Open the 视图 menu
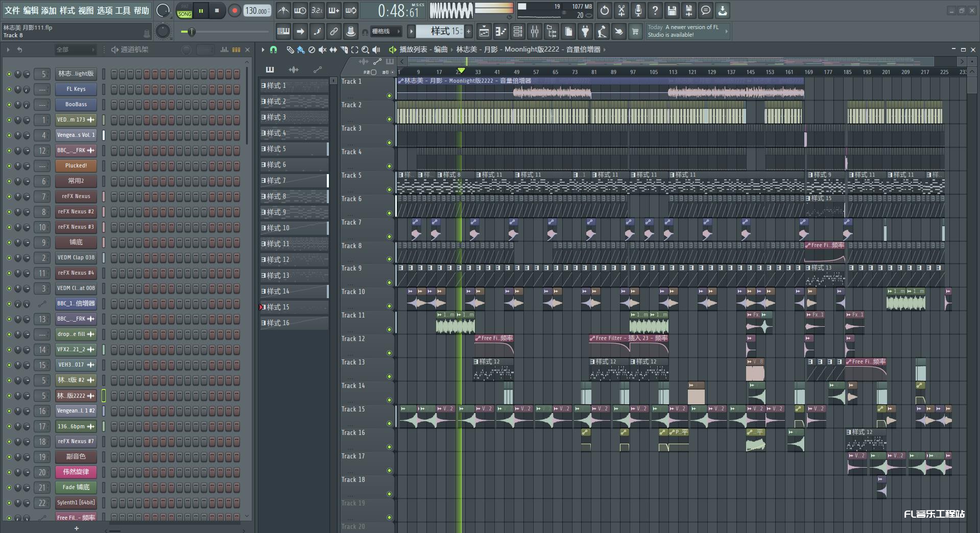 86,10
